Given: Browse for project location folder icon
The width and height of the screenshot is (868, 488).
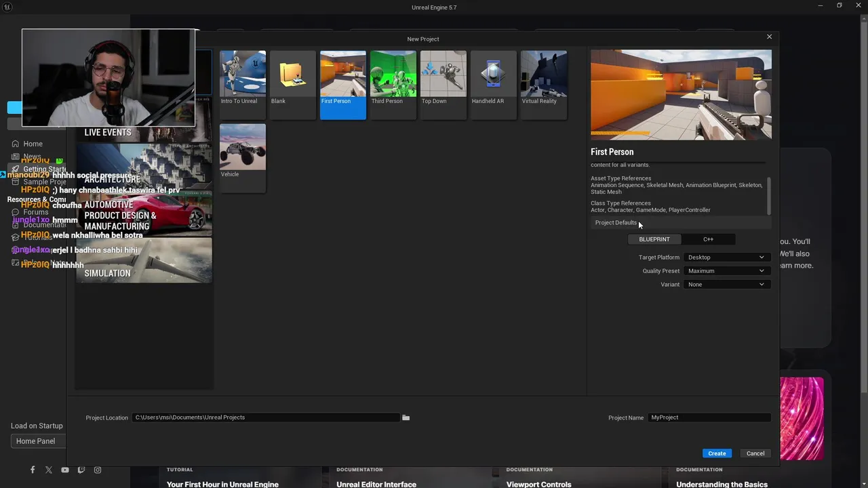Looking at the screenshot, I should pos(406,418).
